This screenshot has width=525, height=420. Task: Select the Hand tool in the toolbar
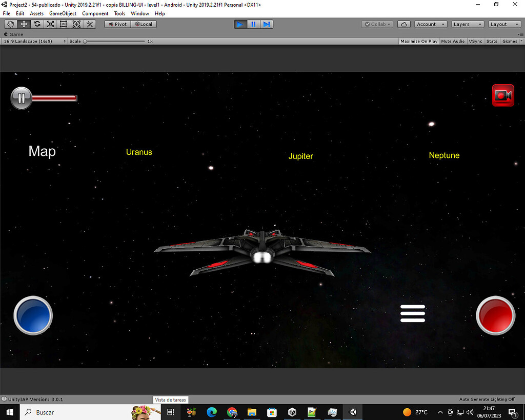(10, 24)
